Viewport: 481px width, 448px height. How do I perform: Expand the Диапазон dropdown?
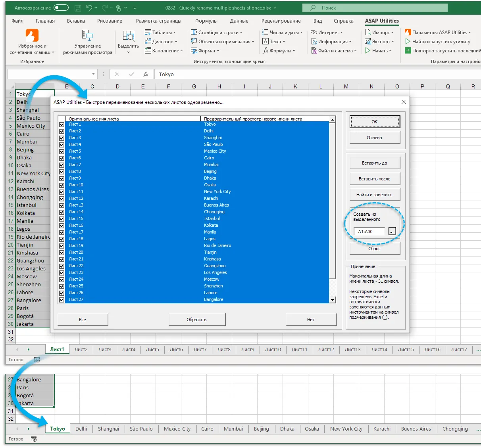pyautogui.click(x=161, y=42)
